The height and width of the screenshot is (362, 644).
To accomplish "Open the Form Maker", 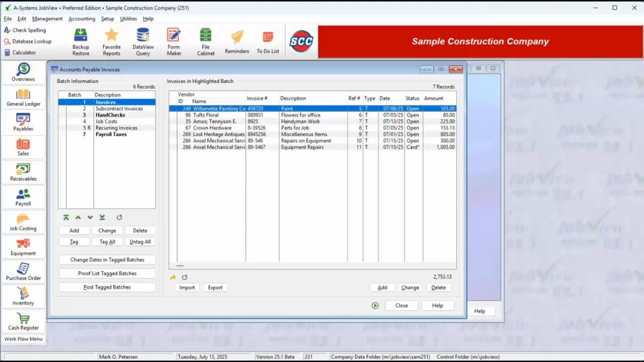I will 174,41.
